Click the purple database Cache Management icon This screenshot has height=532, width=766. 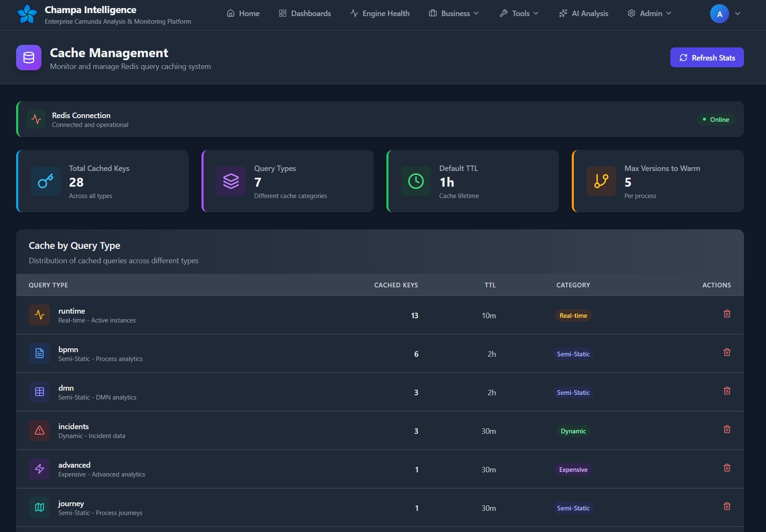[29, 58]
